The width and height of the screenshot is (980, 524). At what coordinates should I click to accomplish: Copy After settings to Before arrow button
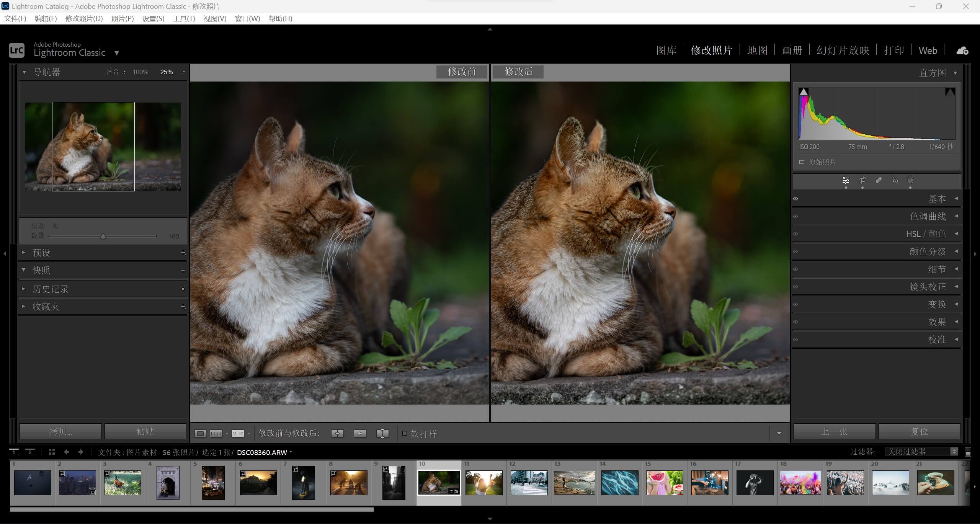click(x=360, y=433)
